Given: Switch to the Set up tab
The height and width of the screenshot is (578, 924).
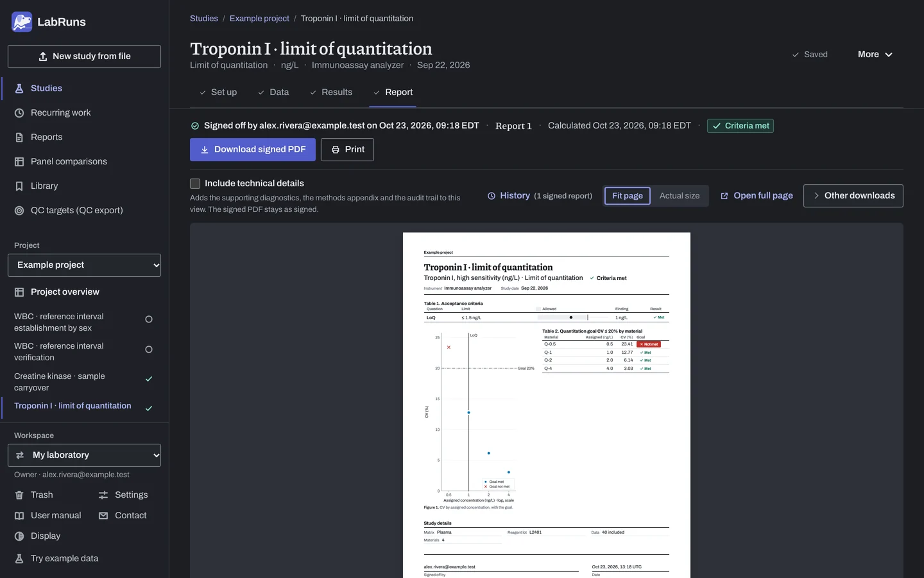Looking at the screenshot, I should [218, 92].
